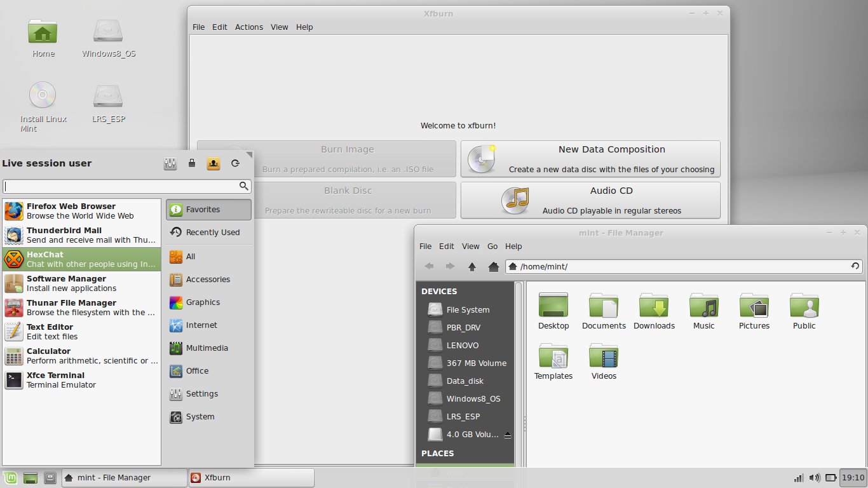This screenshot has width=868, height=488.
Task: Select LENOVO in Devices sidebar
Action: click(465, 346)
